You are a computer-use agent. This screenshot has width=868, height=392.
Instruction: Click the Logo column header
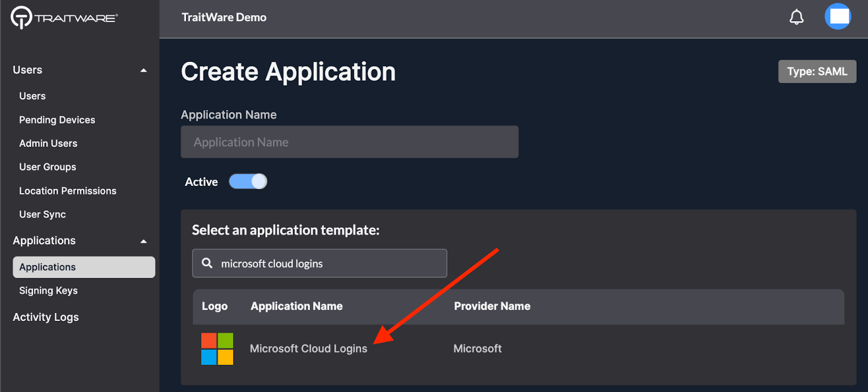coord(215,306)
